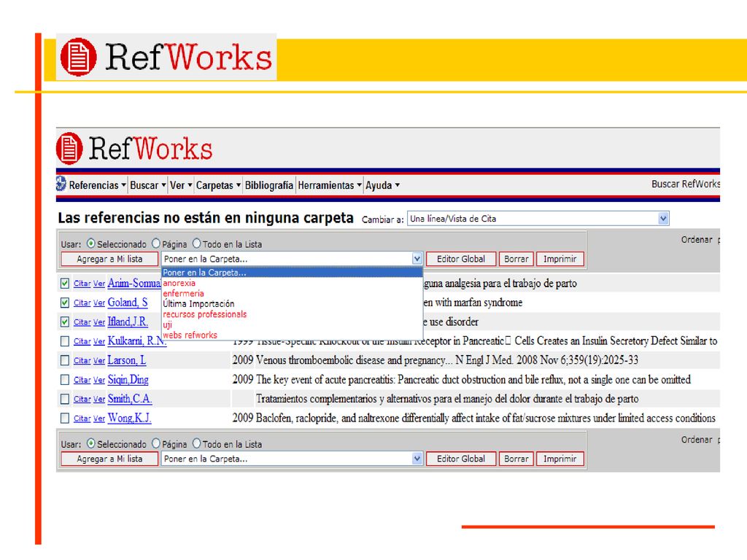Click the RefWorks logo in the app header
This screenshot has height=560, width=747.
pyautogui.click(x=134, y=148)
